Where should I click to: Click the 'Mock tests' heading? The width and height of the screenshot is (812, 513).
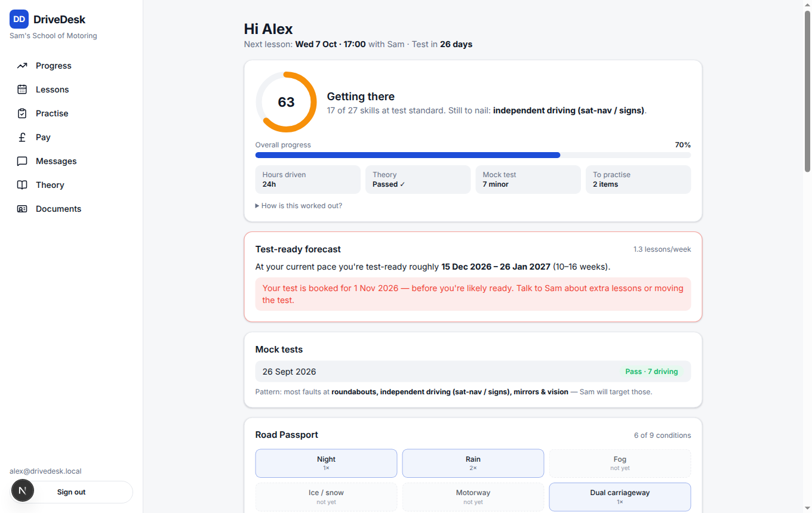[279, 350]
